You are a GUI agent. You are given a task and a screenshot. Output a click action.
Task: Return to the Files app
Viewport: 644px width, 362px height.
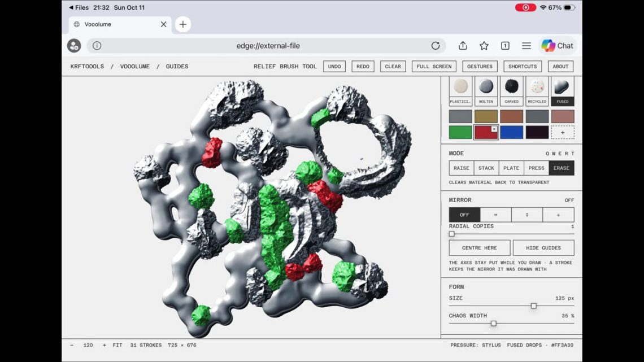point(79,7)
